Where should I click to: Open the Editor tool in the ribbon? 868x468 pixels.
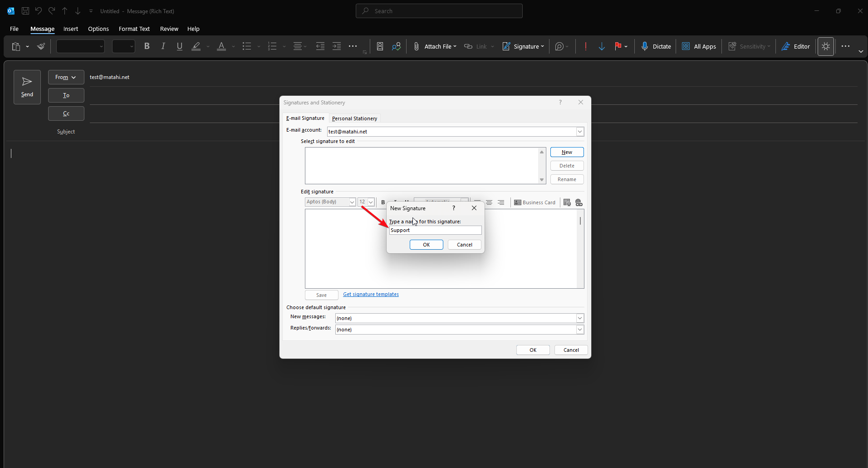pos(795,46)
